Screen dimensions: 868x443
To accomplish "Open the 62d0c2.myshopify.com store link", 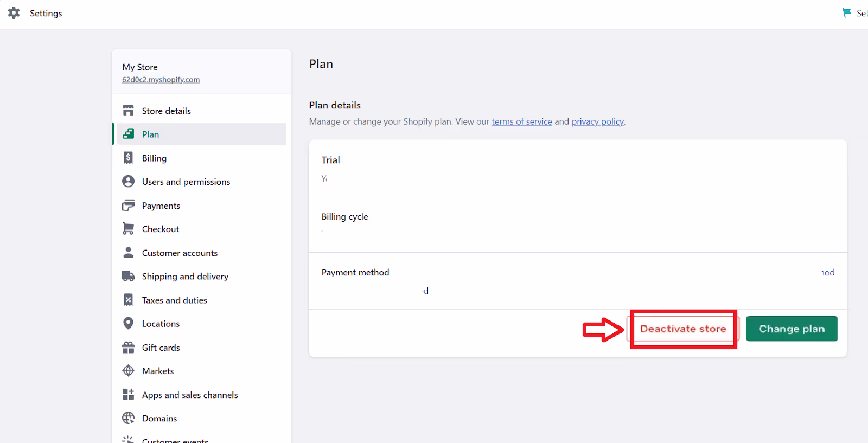I will point(161,80).
